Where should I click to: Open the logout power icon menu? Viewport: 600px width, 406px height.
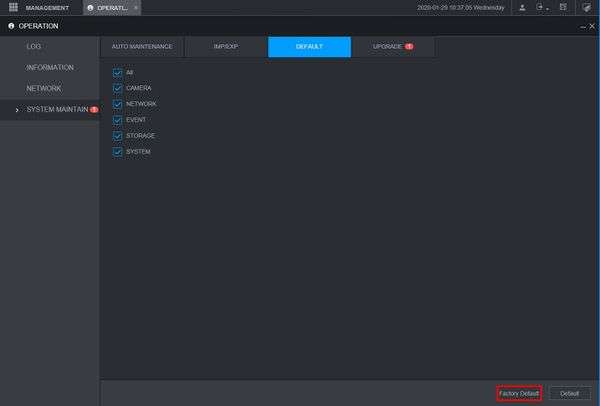541,7
